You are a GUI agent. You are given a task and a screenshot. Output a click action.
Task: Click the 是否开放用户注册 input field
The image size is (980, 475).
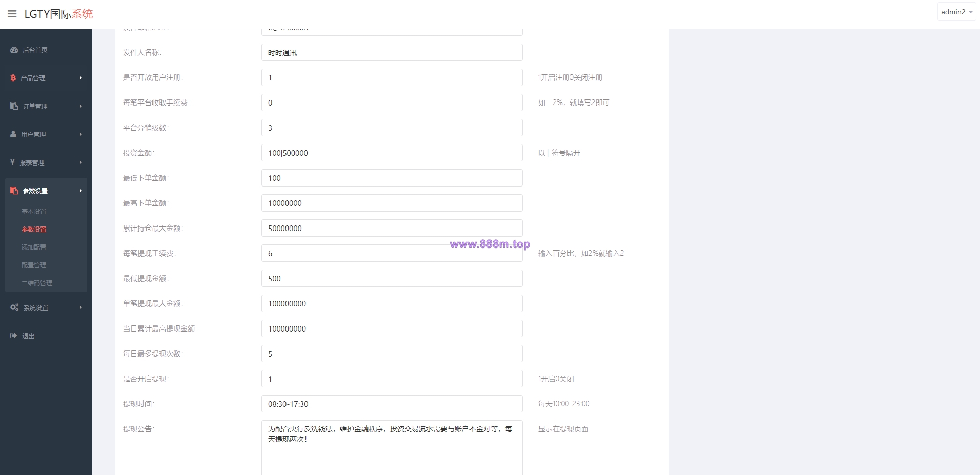(392, 77)
